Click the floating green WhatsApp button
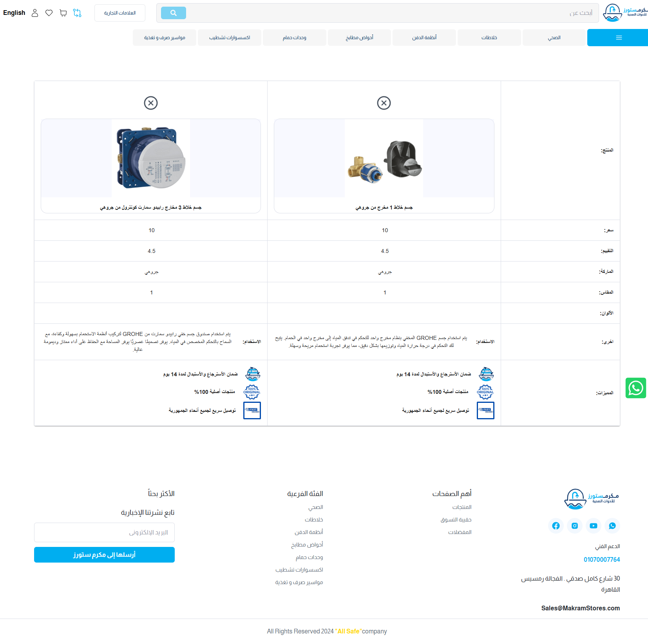Image resolution: width=648 pixels, height=644 pixels. [635, 388]
